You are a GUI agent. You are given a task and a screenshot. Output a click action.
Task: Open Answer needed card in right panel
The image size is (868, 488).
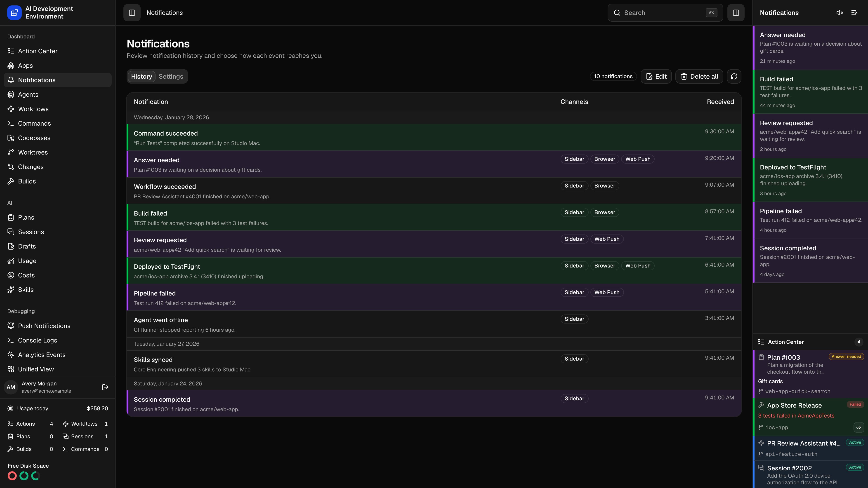[x=810, y=48]
